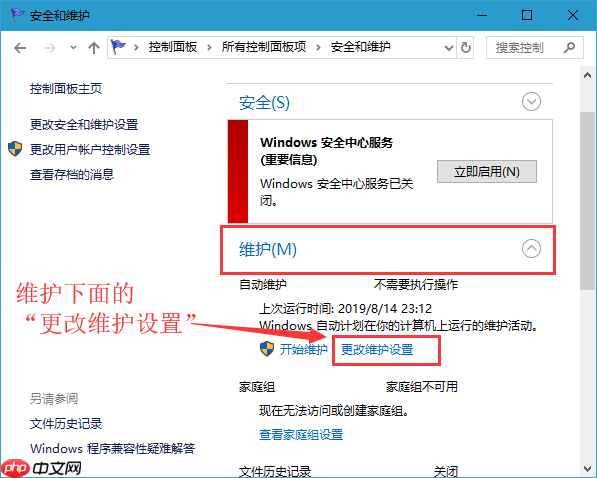The width and height of the screenshot is (597, 478).
Task: Click the vertical scrollbar thumb
Action: (x=587, y=201)
